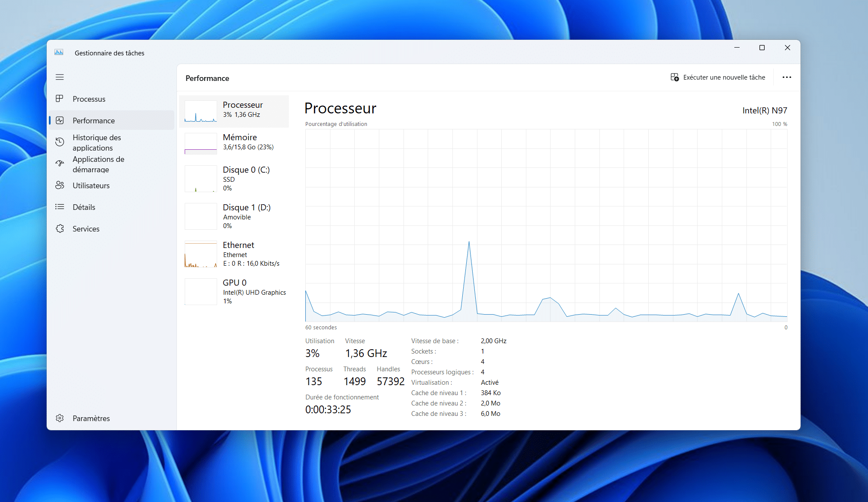Click the Ethernet mini graph thumbnail
This screenshot has width=868, height=502.
(x=201, y=254)
